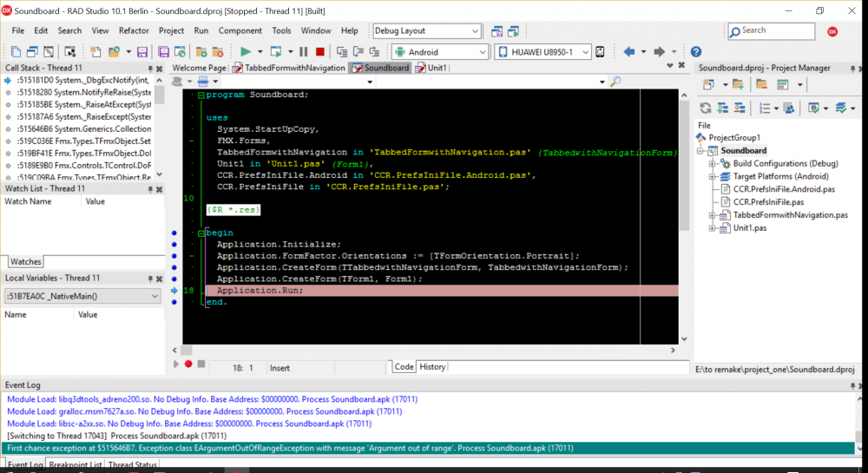Open the History tab below editor

click(x=432, y=367)
